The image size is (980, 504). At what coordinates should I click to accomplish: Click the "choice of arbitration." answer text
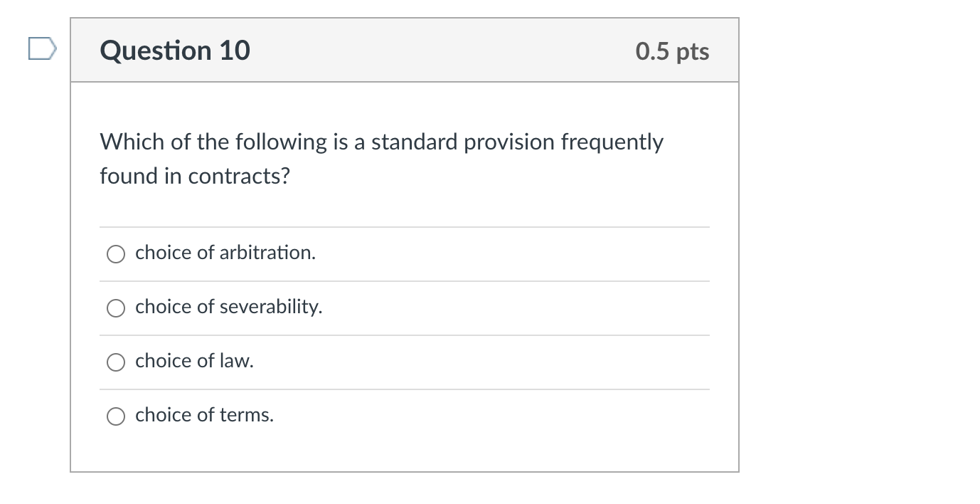pyautogui.click(x=225, y=253)
